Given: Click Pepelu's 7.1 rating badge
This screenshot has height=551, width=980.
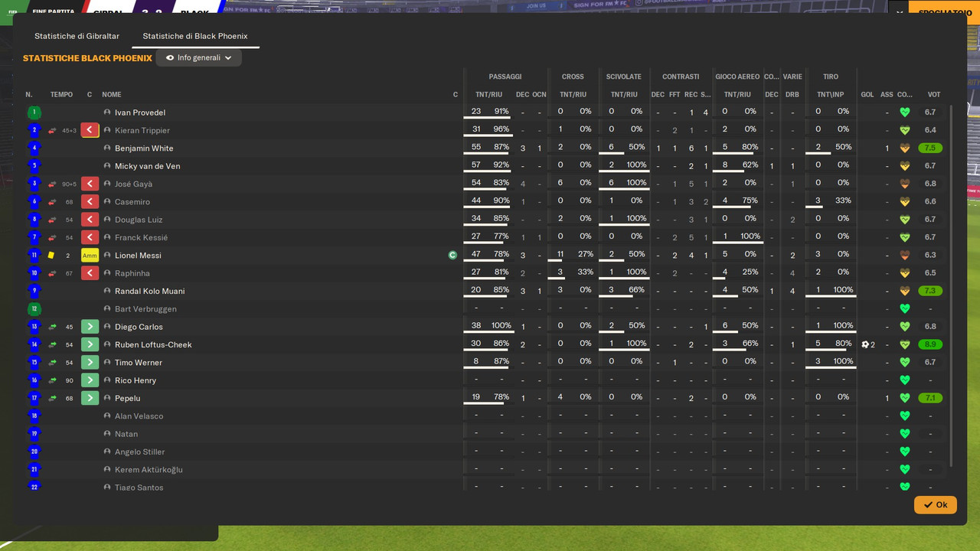Looking at the screenshot, I should (x=930, y=398).
